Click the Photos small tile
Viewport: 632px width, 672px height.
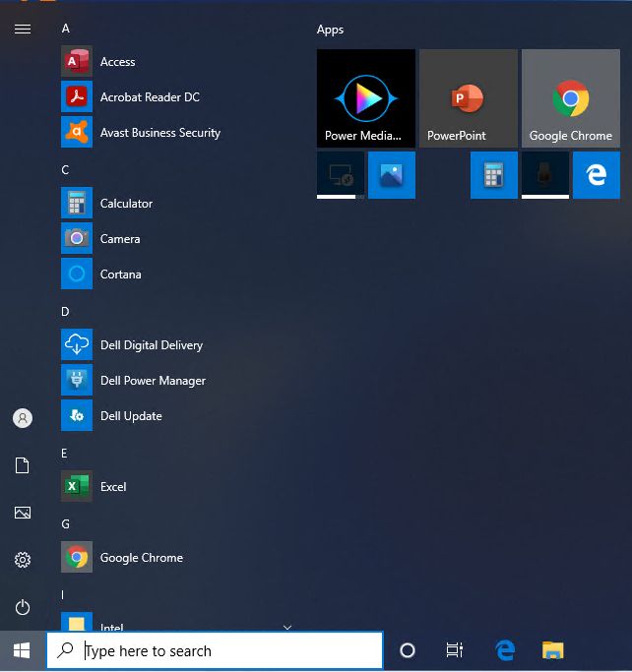pos(392,175)
